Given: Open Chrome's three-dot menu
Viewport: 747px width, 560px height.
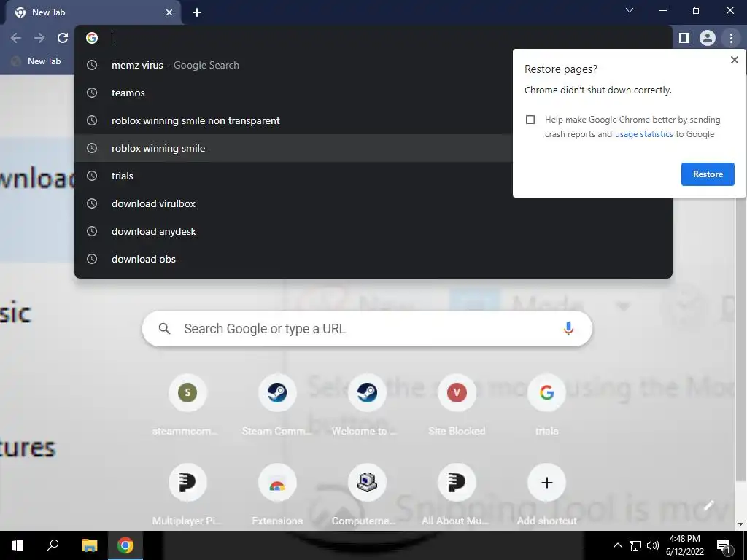Looking at the screenshot, I should pyautogui.click(x=731, y=38).
